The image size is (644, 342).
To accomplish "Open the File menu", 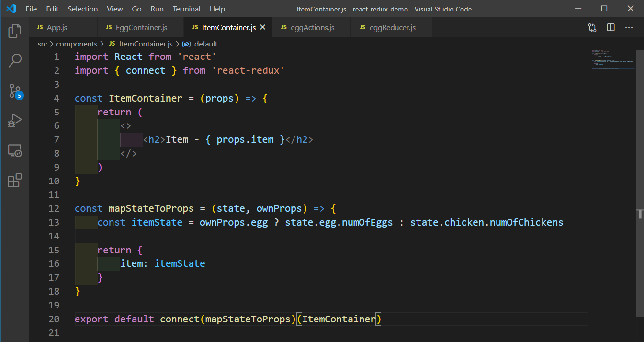I will point(31,9).
